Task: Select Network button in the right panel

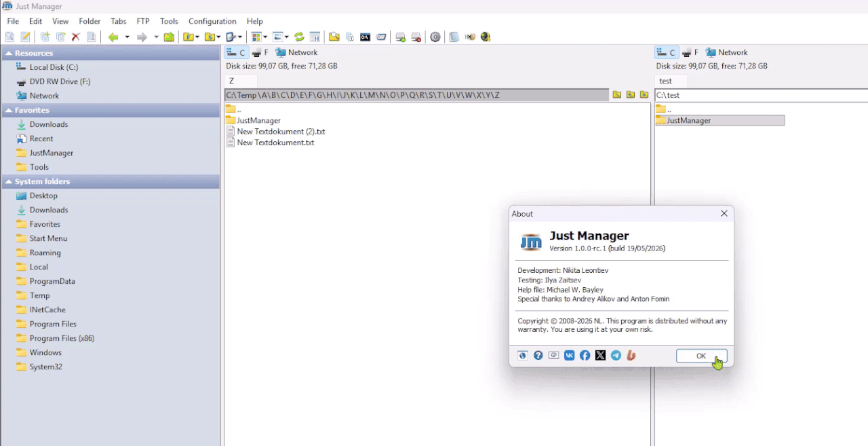Action: coord(726,52)
